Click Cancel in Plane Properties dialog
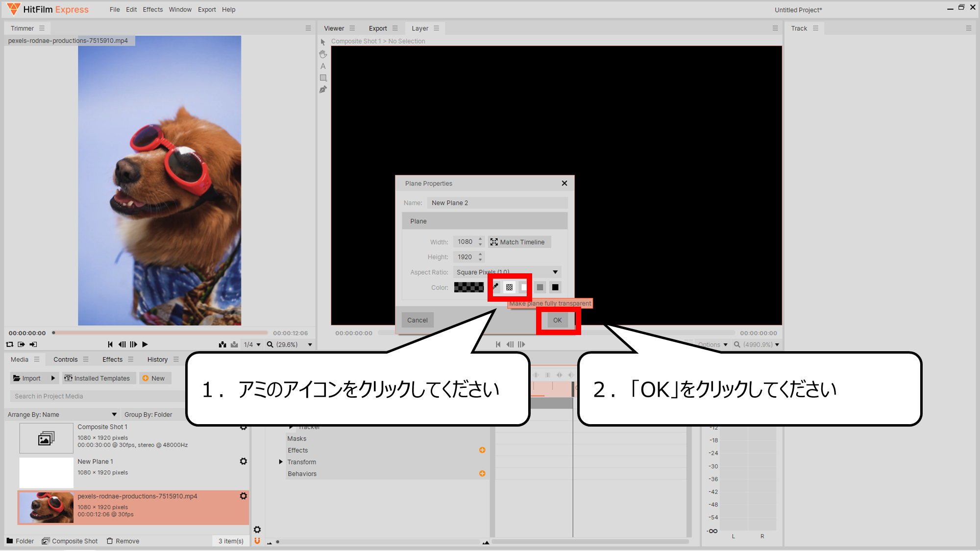This screenshot has width=980, height=551. [417, 320]
